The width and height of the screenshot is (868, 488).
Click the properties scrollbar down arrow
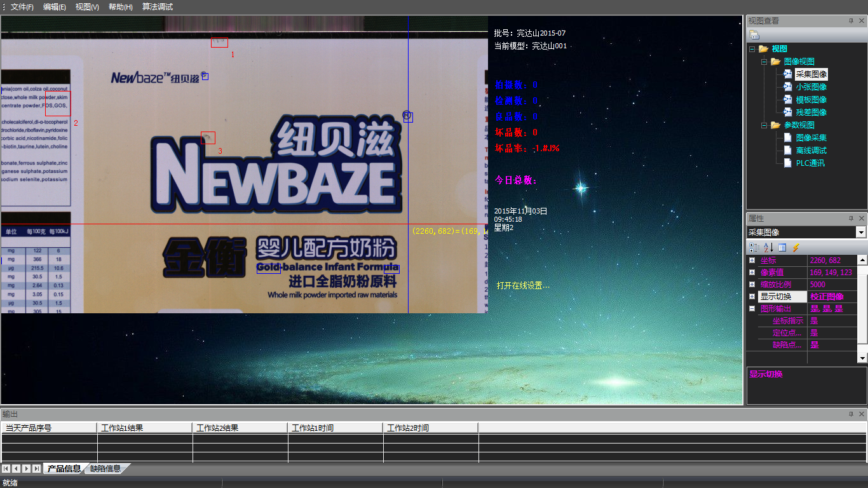point(862,359)
